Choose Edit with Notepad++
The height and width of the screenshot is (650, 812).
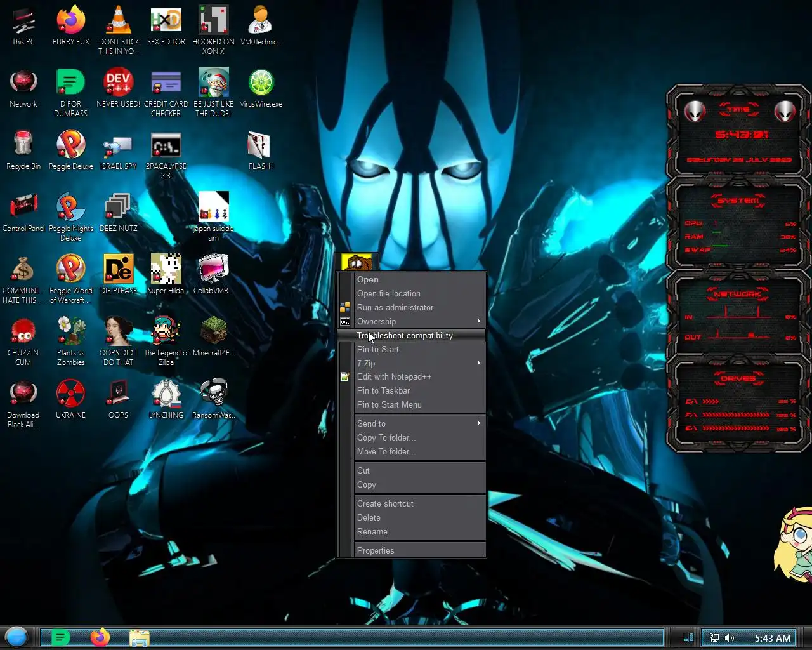pyautogui.click(x=412, y=376)
